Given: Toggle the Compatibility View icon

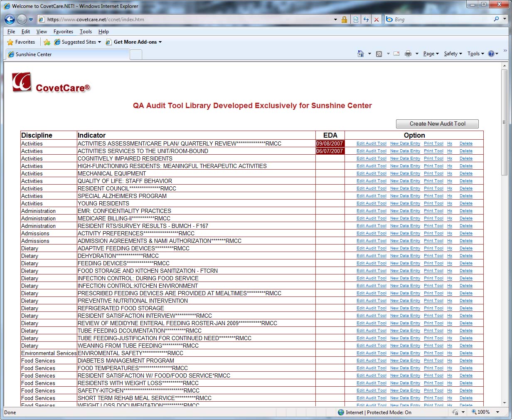Looking at the screenshot, I should (356, 20).
